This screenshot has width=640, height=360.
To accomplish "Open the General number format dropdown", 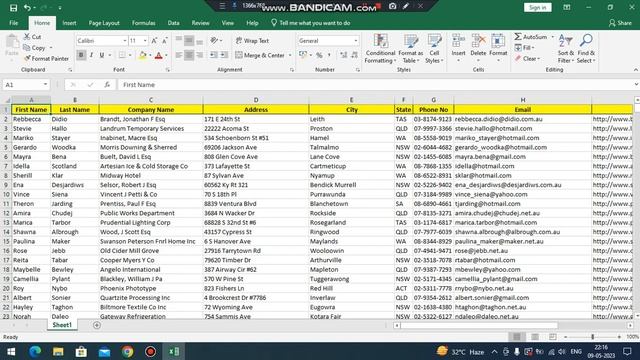I will 356,41.
